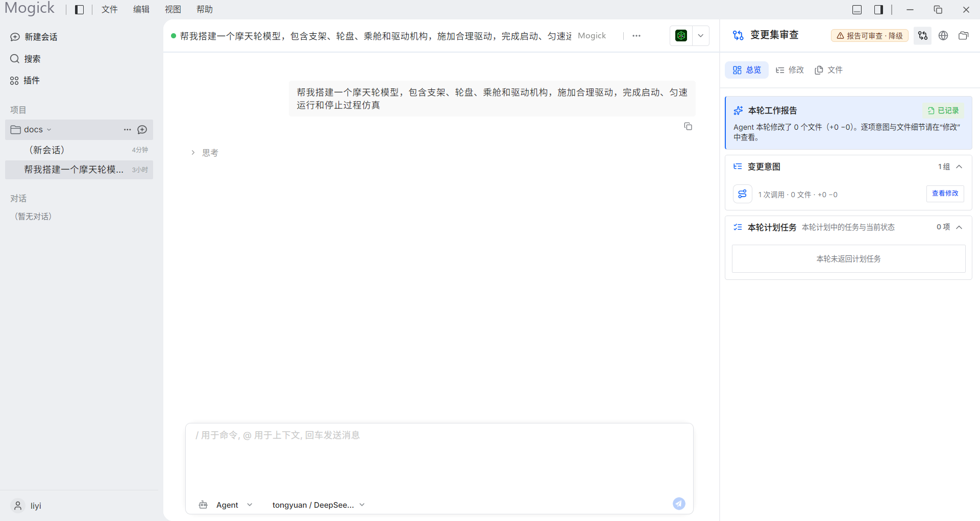Click the 本轮未返回计划任务 placeholder box
The height and width of the screenshot is (521, 980).
pos(848,259)
